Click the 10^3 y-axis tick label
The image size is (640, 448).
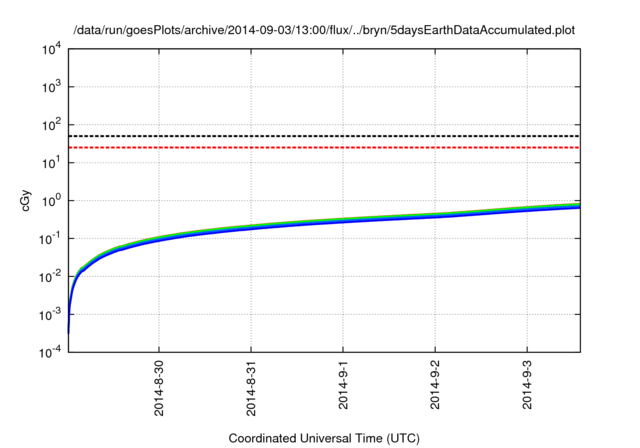pos(51,87)
